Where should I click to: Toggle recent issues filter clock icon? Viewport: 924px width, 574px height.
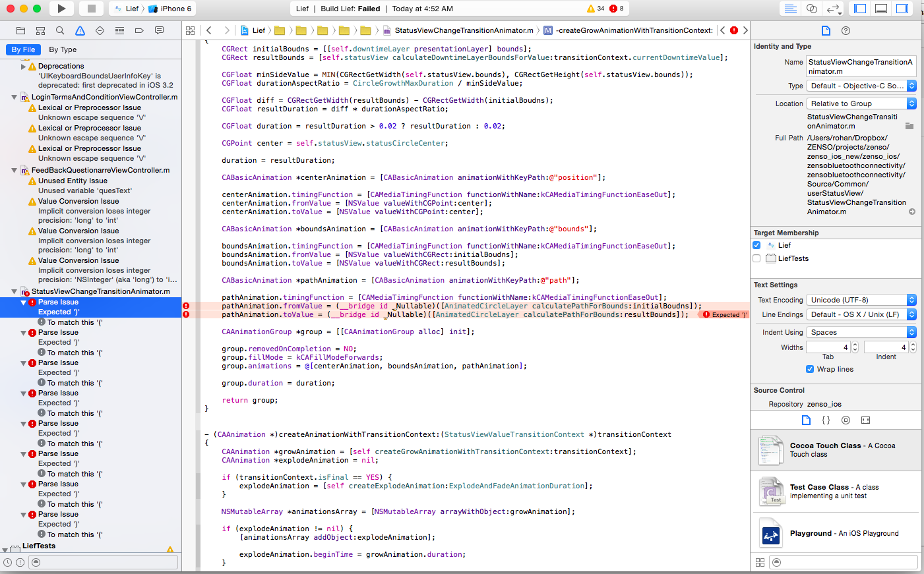[8, 562]
